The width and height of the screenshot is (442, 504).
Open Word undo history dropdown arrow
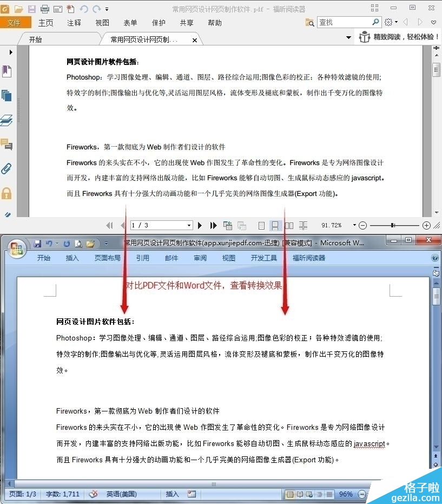pos(57,244)
